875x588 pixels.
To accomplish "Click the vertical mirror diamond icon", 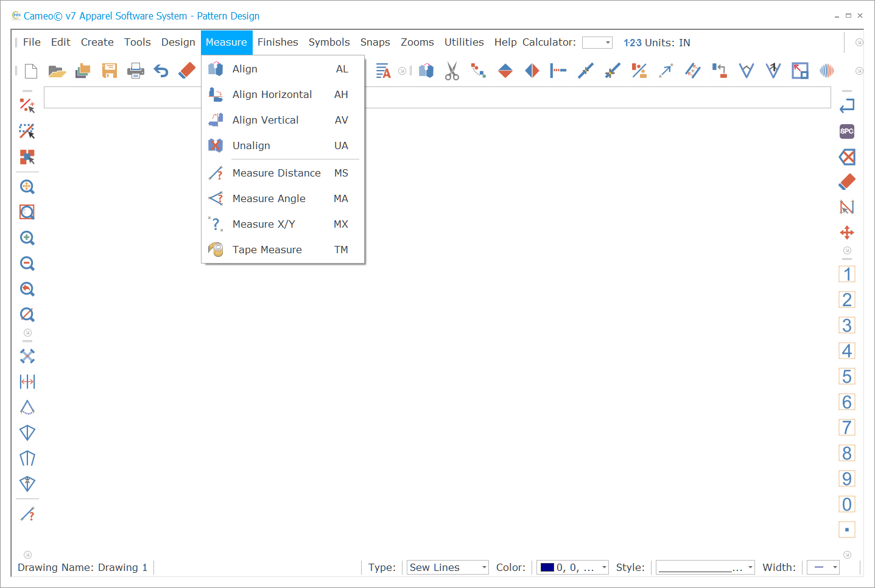I will tap(505, 71).
